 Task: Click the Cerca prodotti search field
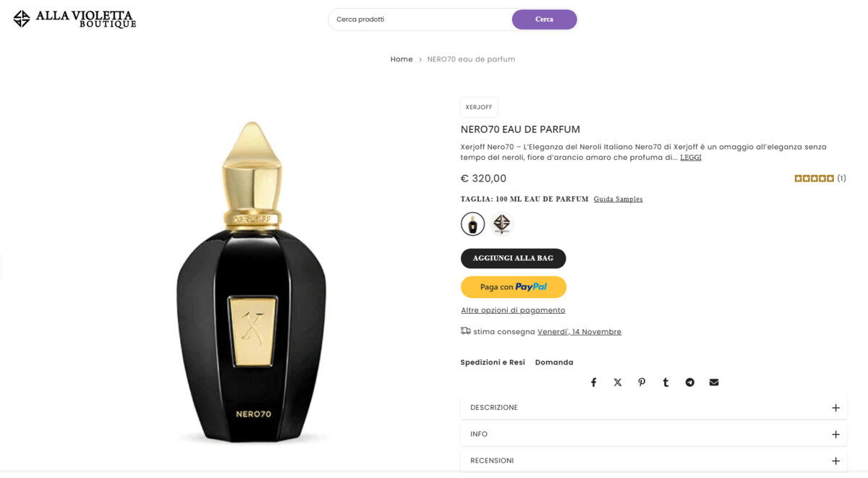point(420,20)
